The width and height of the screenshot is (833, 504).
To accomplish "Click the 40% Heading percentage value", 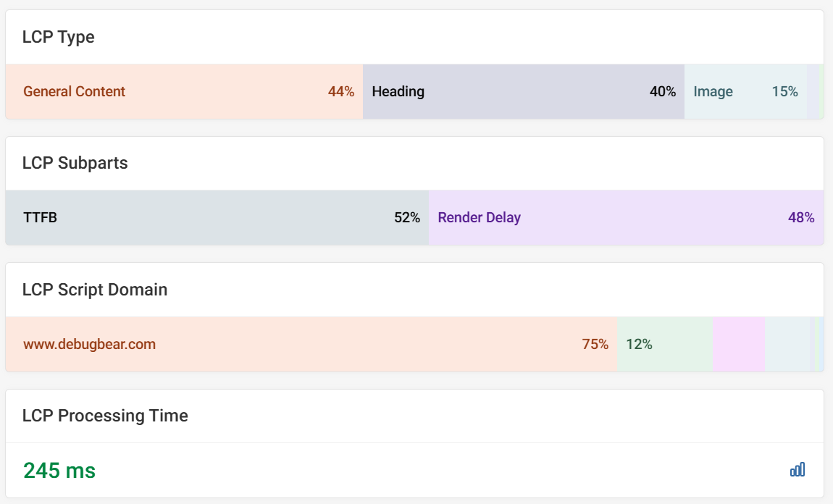I will pos(663,92).
